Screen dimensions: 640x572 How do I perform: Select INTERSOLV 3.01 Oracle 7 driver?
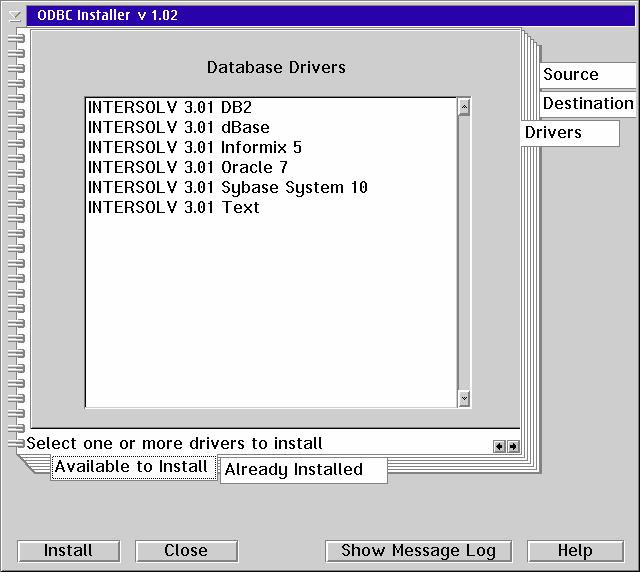(x=271, y=168)
